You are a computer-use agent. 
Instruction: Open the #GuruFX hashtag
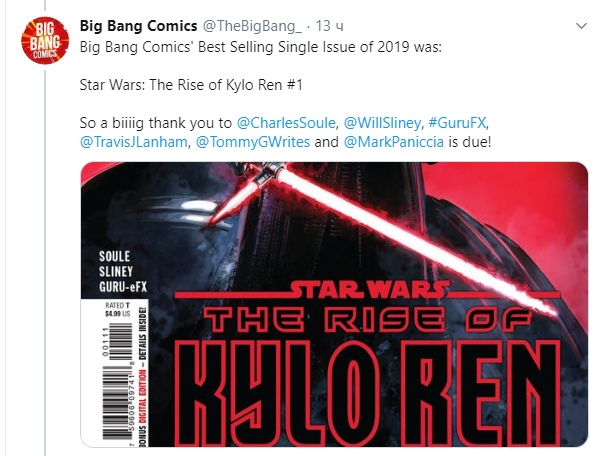pos(457,123)
